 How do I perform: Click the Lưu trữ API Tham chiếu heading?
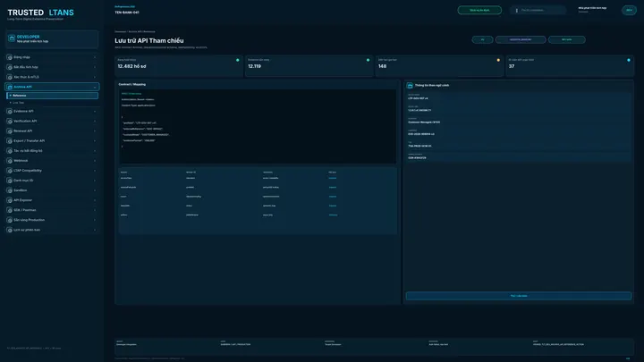(149, 40)
